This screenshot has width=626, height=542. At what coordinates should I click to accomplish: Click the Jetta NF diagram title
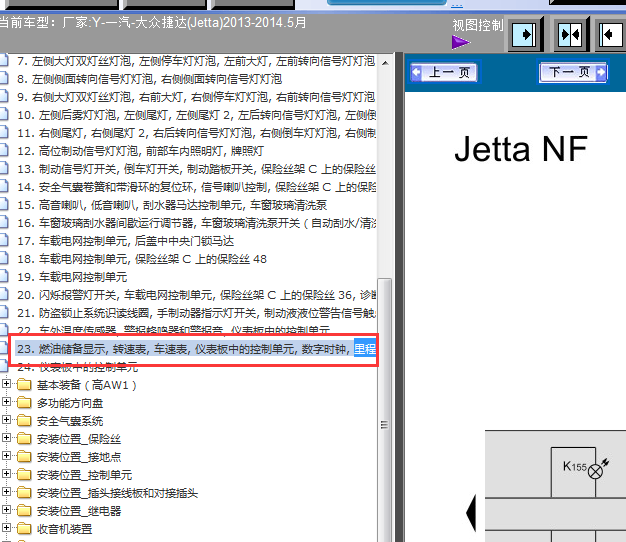[521, 149]
